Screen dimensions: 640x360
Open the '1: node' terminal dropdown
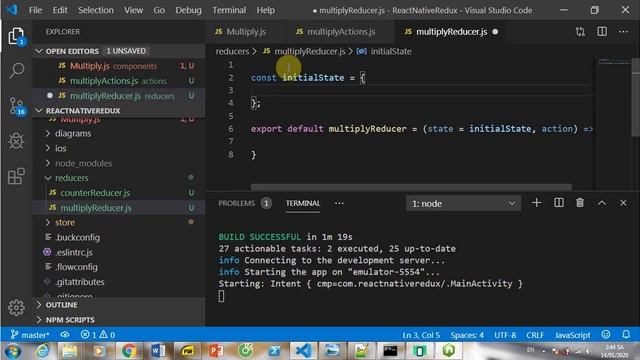pos(463,203)
